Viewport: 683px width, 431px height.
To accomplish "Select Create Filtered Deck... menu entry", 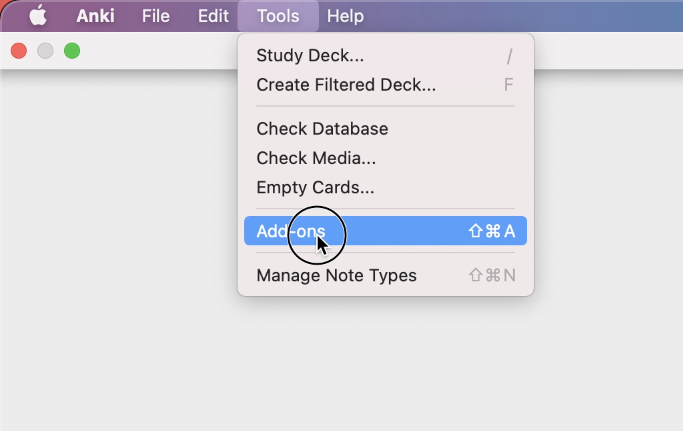I will (385, 85).
